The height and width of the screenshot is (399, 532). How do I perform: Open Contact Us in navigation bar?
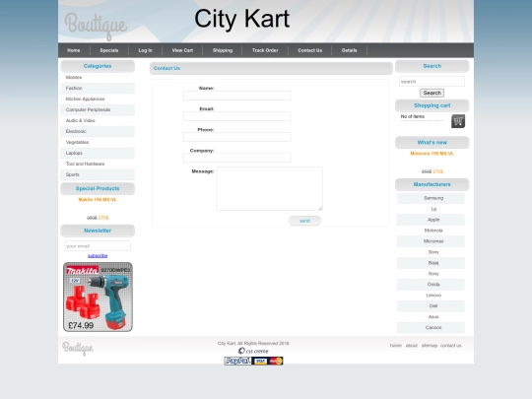click(309, 50)
